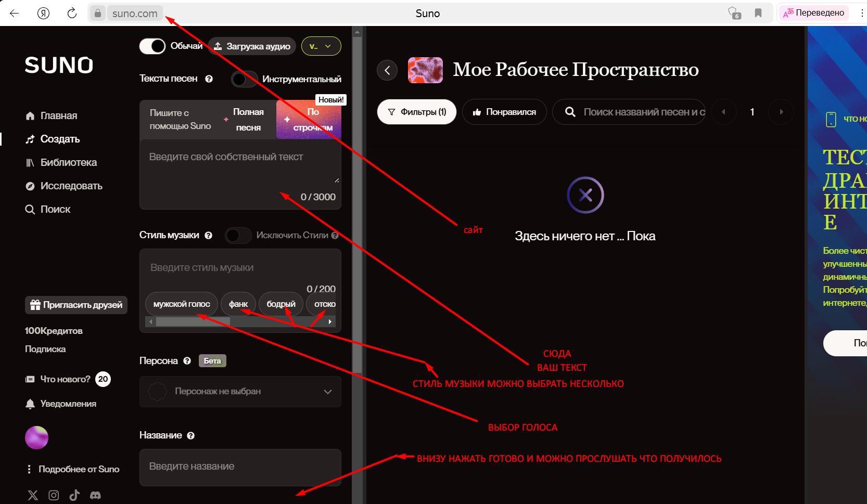The image size is (867, 504).
Task: Open the Discord icon link
Action: [95, 495]
